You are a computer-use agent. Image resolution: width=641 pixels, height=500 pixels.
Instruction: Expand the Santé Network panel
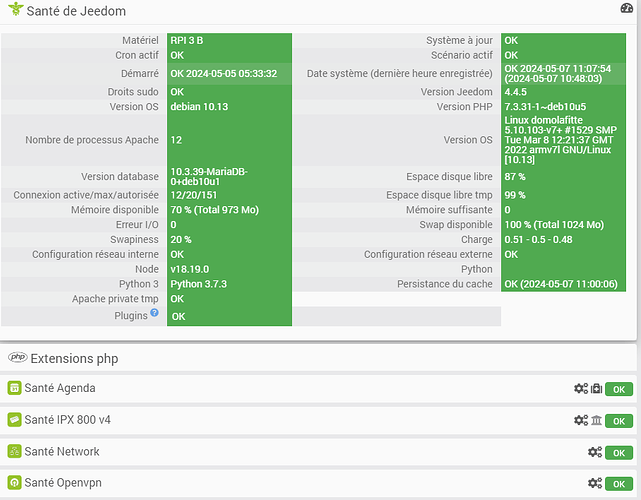coord(63,452)
